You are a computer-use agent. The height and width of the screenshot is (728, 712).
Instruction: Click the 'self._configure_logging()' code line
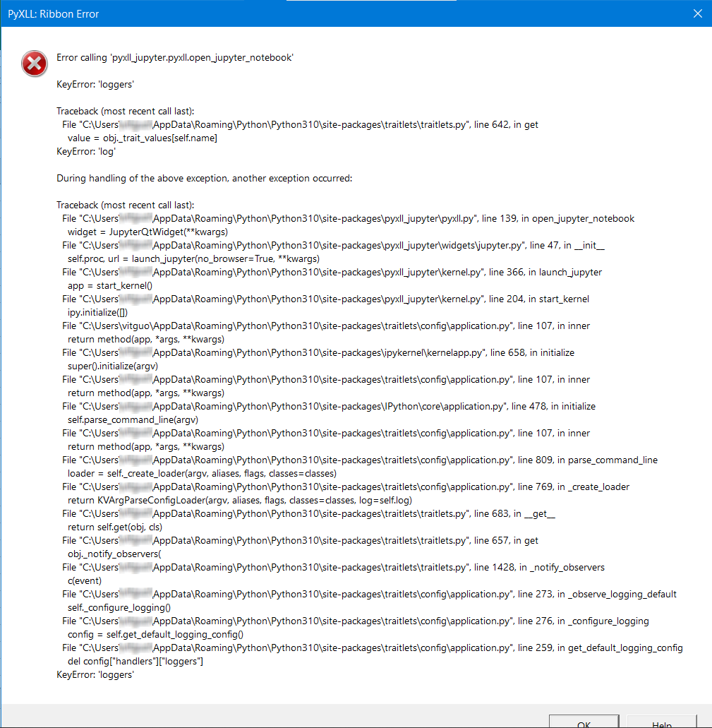coord(119,607)
